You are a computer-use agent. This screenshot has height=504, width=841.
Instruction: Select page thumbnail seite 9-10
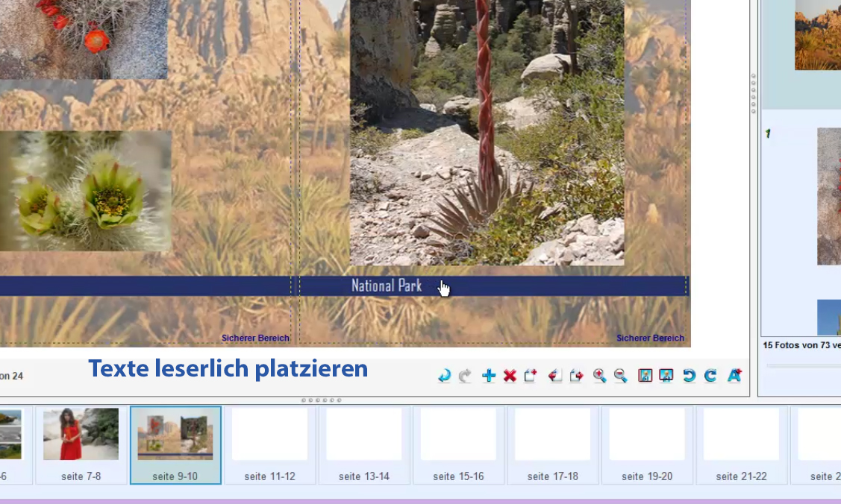(175, 444)
